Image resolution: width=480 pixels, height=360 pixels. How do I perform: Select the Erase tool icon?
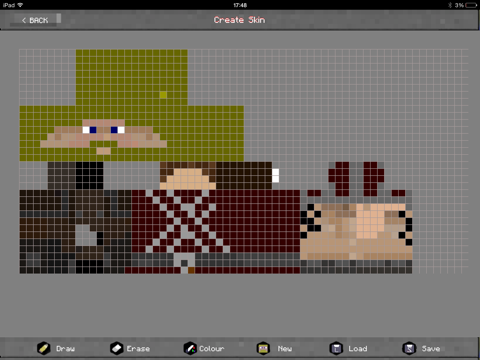pyautogui.click(x=117, y=348)
